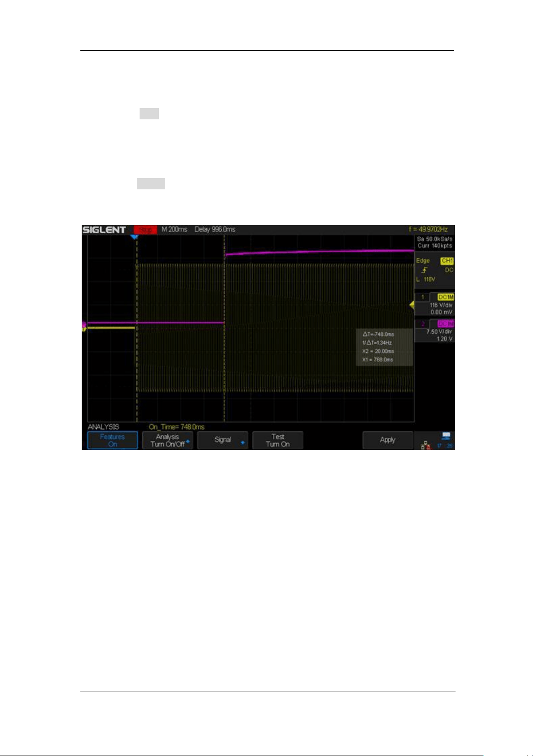The height and width of the screenshot is (756, 535).
Task: Click the f = 49.9702Hz frequency readout
Action: click(x=428, y=229)
